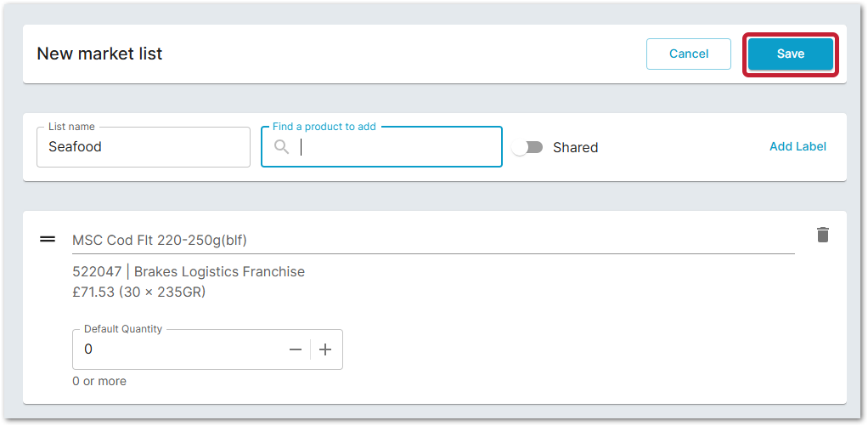Toggle the Shared switch
The width and height of the screenshot is (868, 426).
click(x=527, y=147)
